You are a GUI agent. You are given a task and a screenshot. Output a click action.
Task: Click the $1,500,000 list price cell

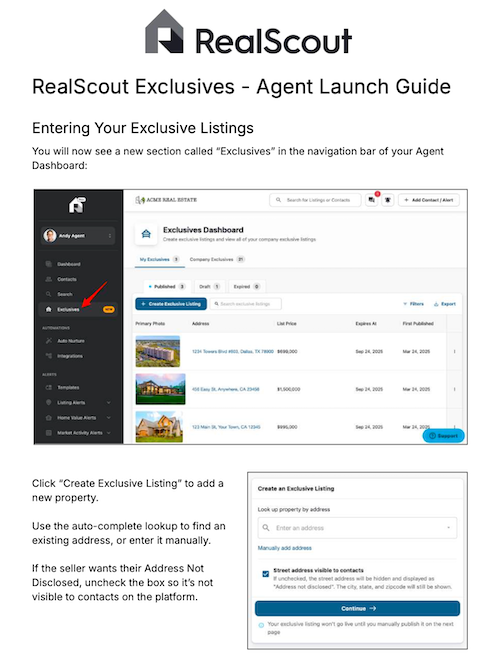coord(289,389)
